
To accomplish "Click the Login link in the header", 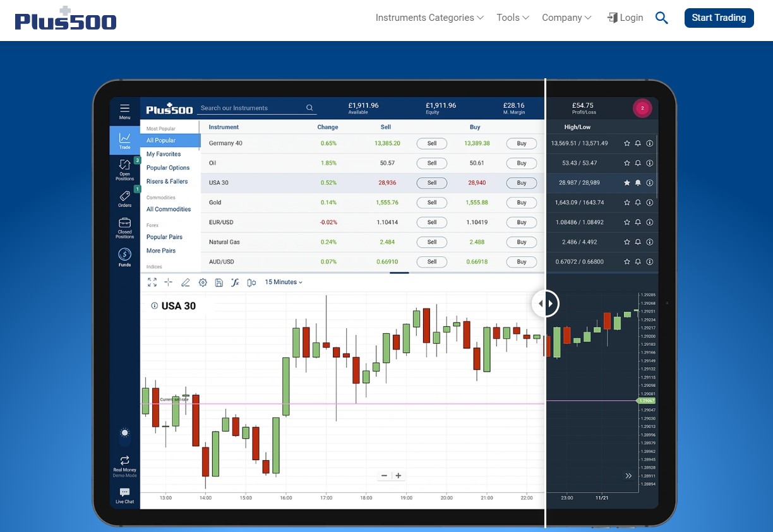I will (x=625, y=18).
